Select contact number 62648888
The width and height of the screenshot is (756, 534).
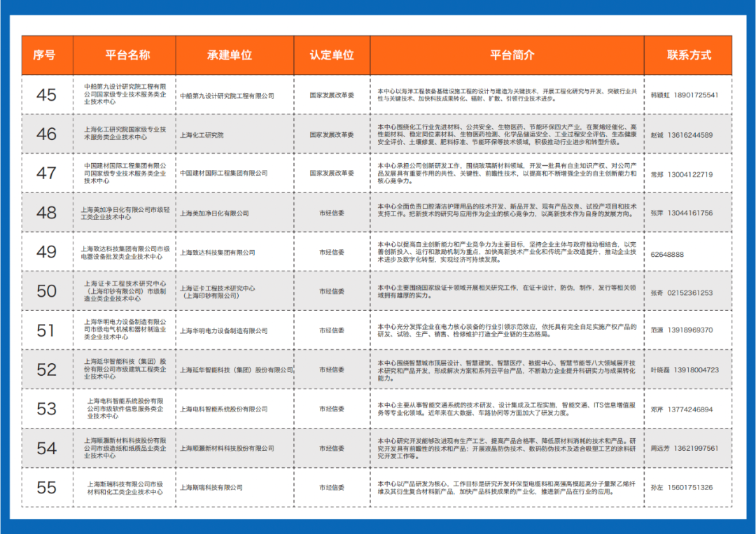(x=667, y=255)
